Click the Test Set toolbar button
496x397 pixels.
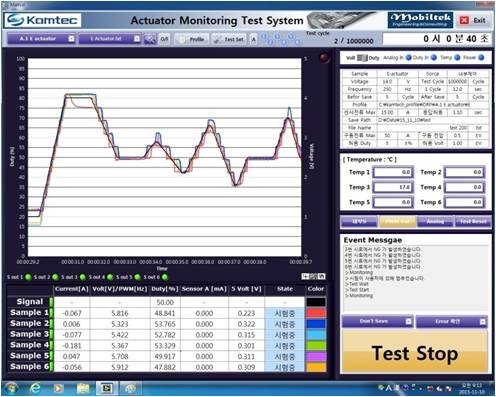coord(230,39)
